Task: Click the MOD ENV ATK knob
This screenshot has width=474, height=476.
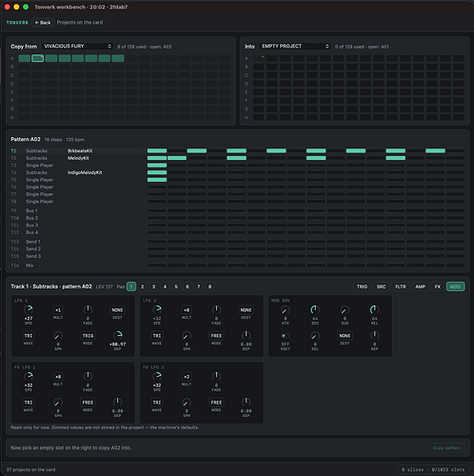Action: 286,310
